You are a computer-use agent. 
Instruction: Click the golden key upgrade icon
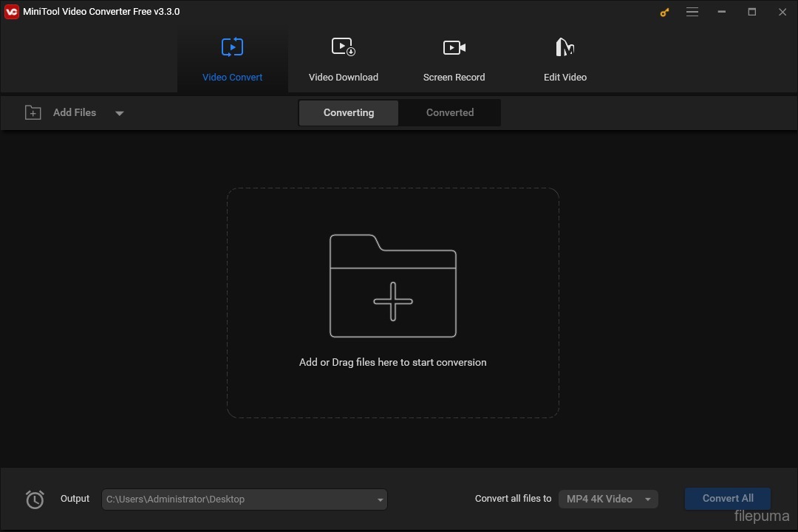pos(664,12)
